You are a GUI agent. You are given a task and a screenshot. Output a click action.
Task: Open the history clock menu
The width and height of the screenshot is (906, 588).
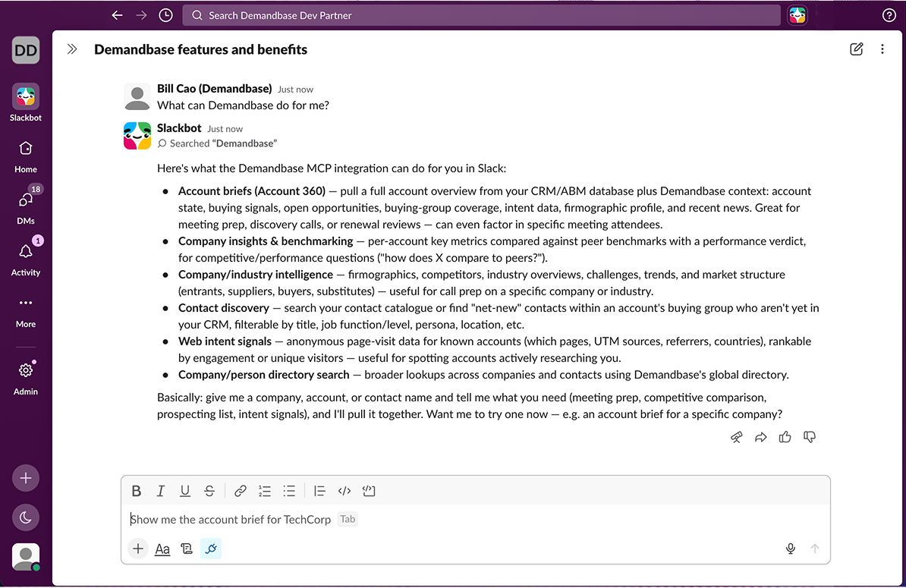(166, 16)
